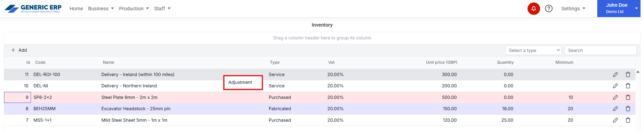Open the John Doe account menu
The width and height of the screenshot is (644, 131).
pos(618,9)
